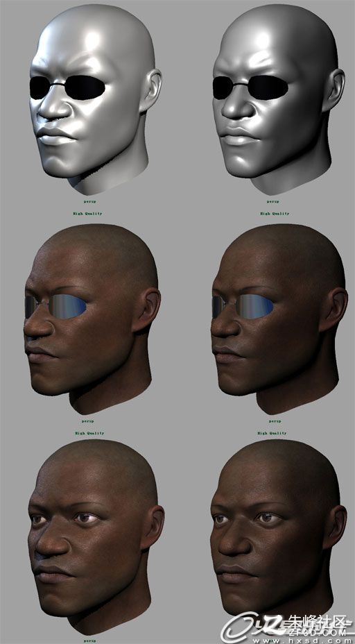Select persp label under middle-left textured head
Viewport: 355px width, 644px height.
tap(87, 421)
